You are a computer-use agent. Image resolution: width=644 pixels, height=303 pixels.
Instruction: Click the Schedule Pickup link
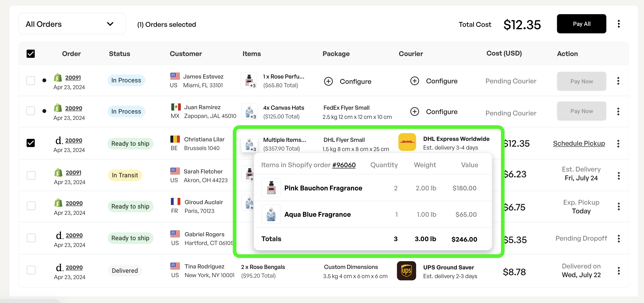point(579,143)
